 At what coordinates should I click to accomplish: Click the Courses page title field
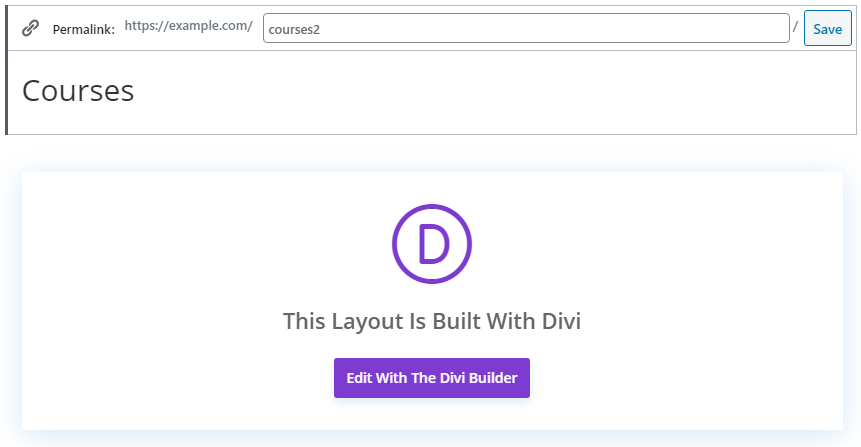[x=432, y=92]
